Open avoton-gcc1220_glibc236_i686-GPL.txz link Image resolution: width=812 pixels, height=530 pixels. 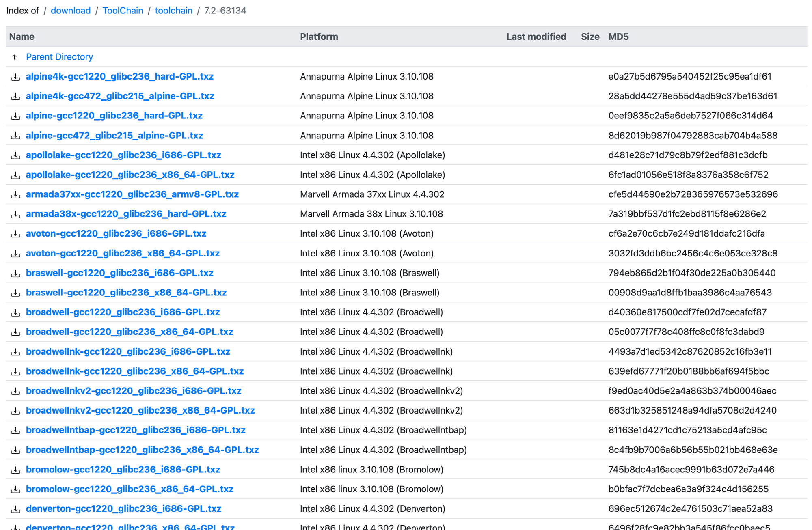(116, 233)
